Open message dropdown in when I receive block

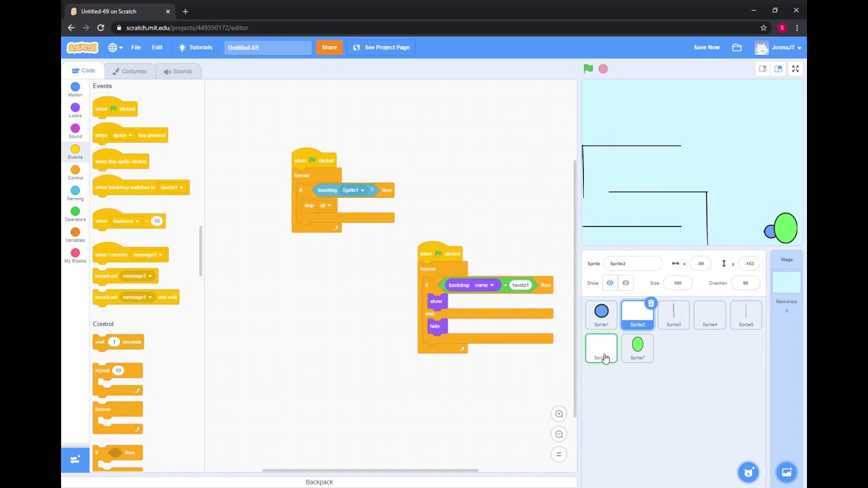pyautogui.click(x=147, y=255)
